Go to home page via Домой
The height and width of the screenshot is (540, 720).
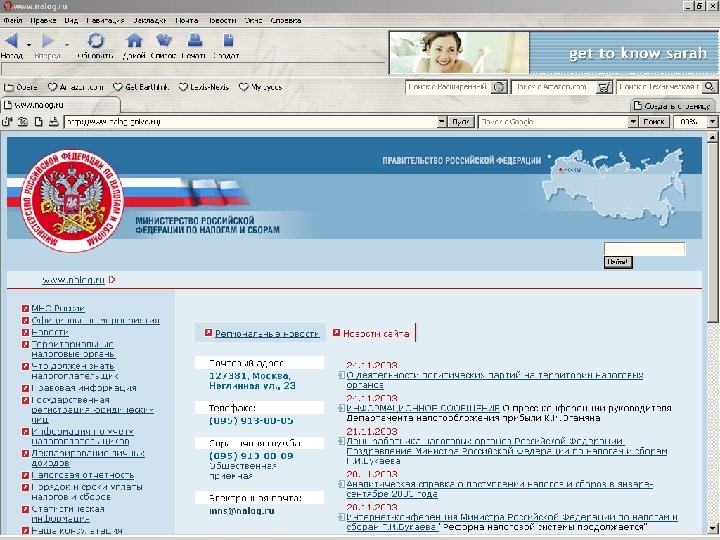coord(134,41)
